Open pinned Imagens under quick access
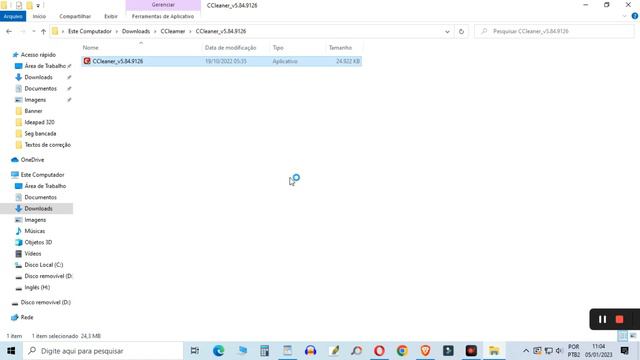Screen dimensions: 640x360 [x=35, y=100]
